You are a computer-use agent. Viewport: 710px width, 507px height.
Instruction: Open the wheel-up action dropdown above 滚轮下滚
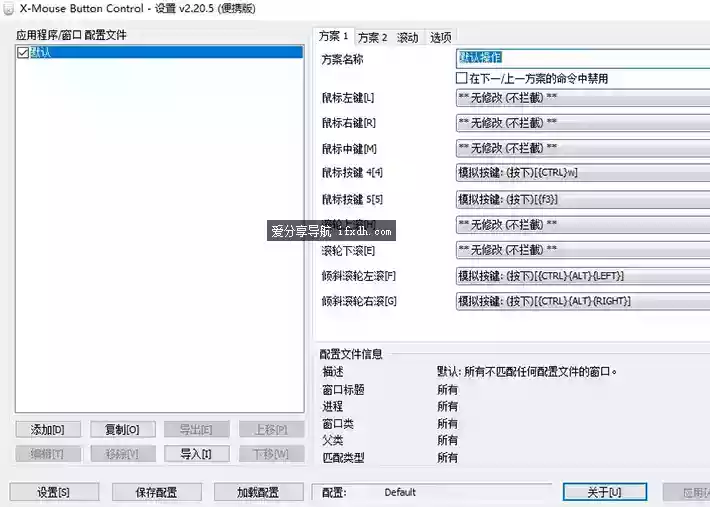[x=583, y=225]
